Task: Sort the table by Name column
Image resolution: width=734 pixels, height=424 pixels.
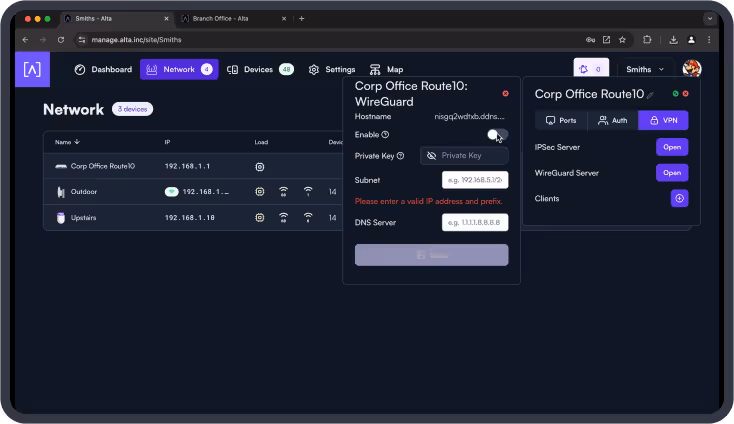Action: (67, 142)
